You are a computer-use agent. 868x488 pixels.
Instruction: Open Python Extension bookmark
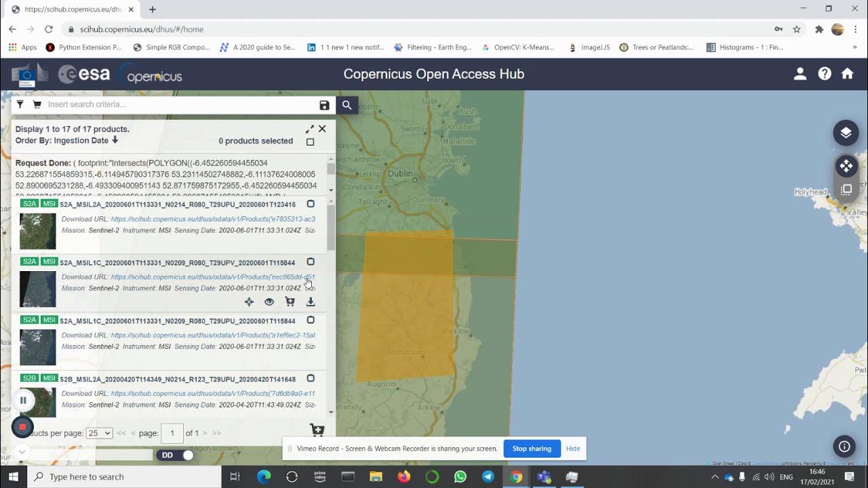(83, 47)
